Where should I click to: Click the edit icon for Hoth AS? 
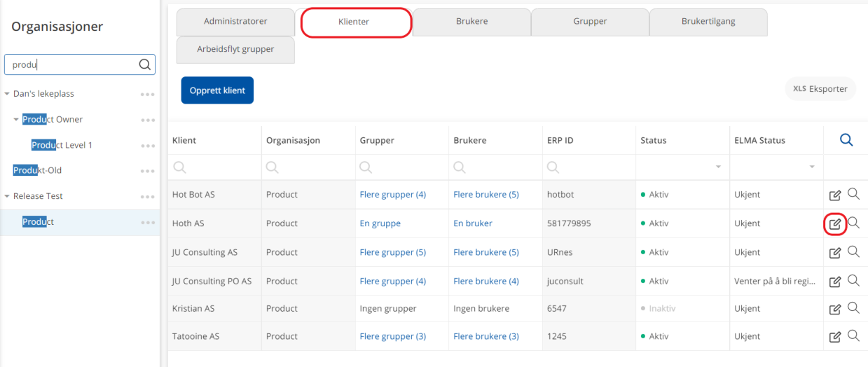(834, 224)
